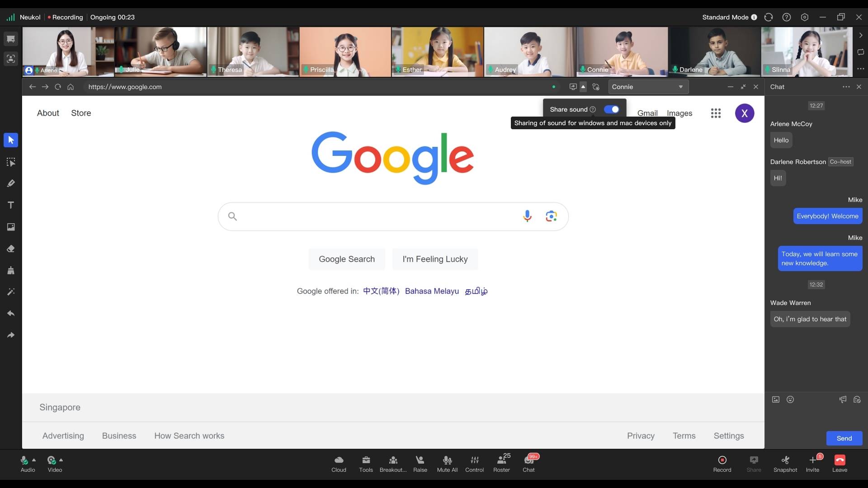This screenshot has height=488, width=868.
Task: Open the Gmail link
Action: pos(647,113)
